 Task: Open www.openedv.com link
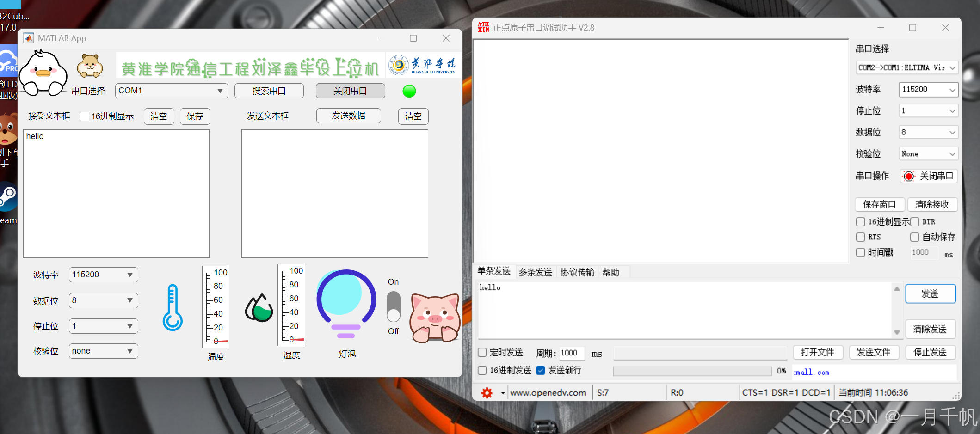(x=548, y=393)
